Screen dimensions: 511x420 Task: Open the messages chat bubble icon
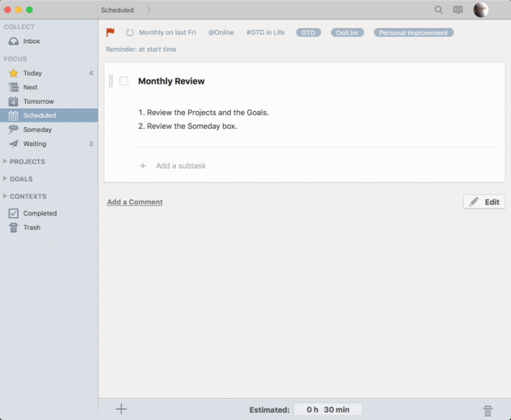tap(458, 10)
